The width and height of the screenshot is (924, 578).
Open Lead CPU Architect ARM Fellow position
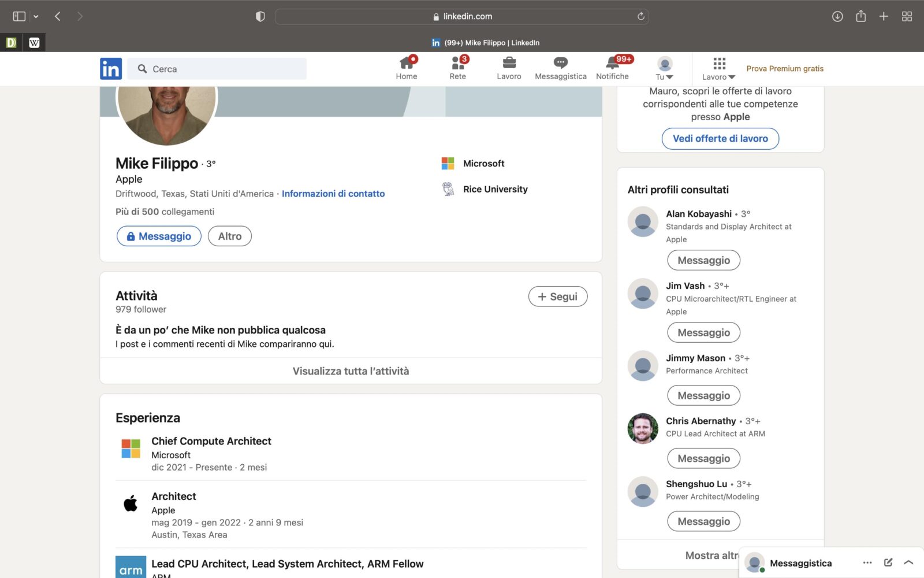tap(288, 564)
